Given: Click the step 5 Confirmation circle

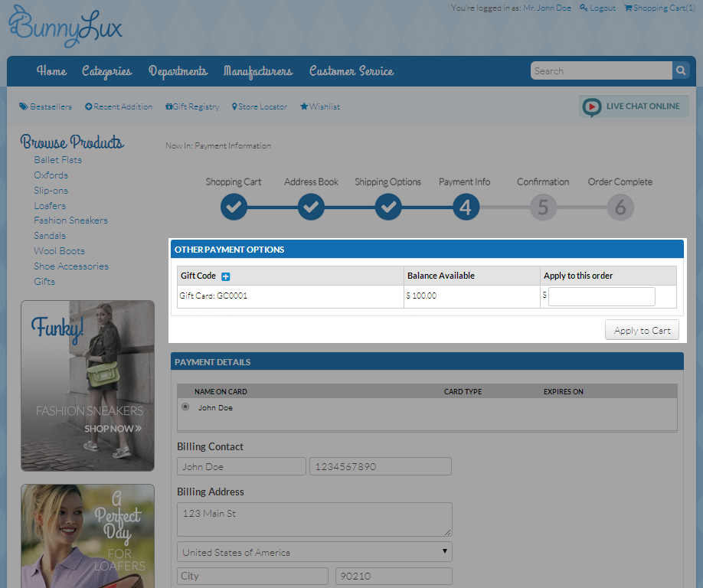Looking at the screenshot, I should pos(543,207).
